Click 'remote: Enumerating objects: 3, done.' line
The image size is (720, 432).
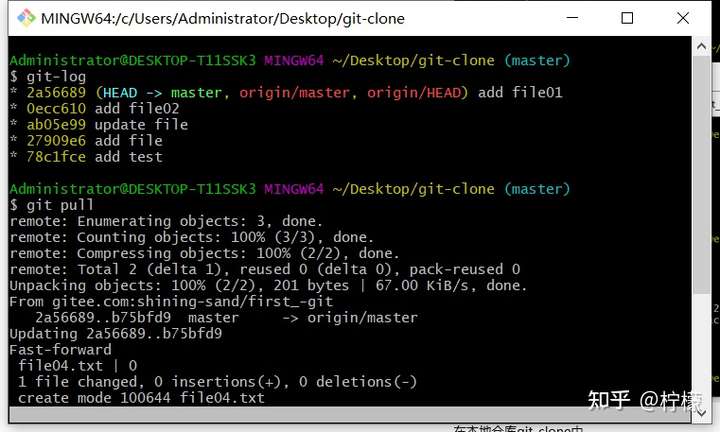pos(166,221)
